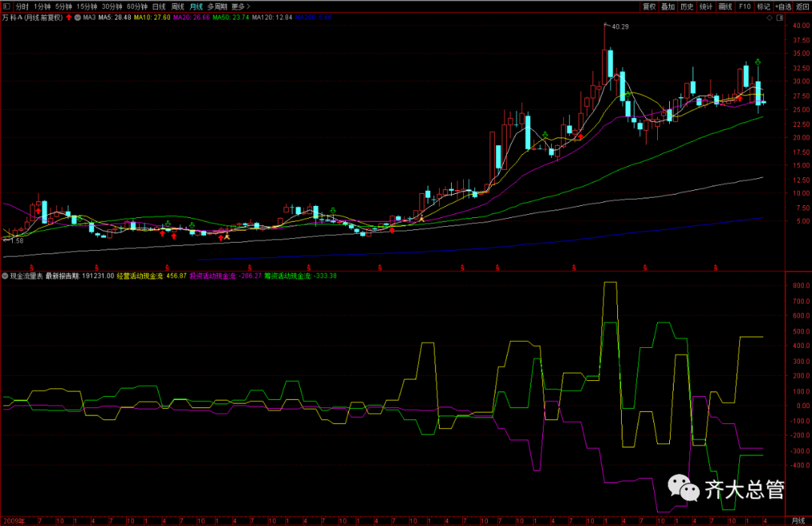The height and width of the screenshot is (526, 812).
Task: Activate the 画线 drawing tools button
Action: tap(725, 6)
